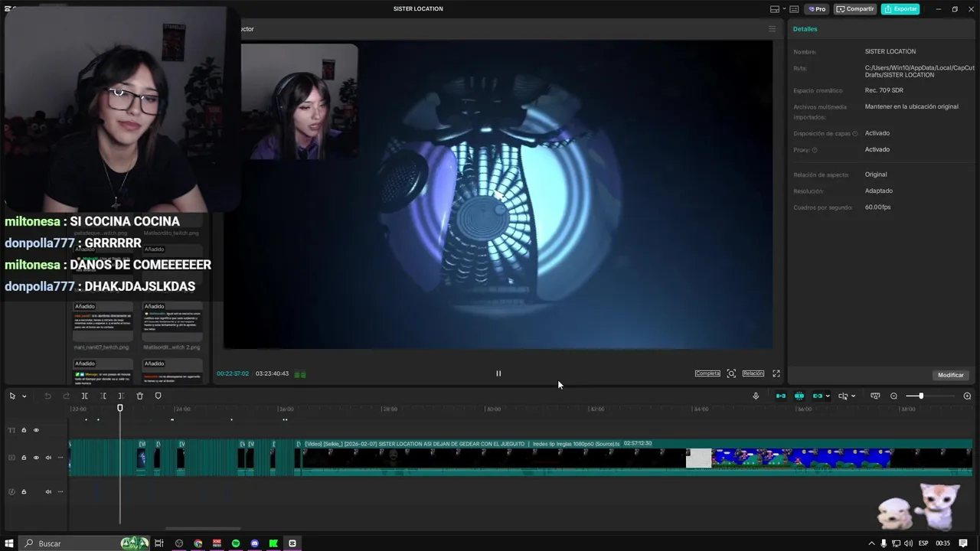Toggle main track magnet

click(x=781, y=396)
